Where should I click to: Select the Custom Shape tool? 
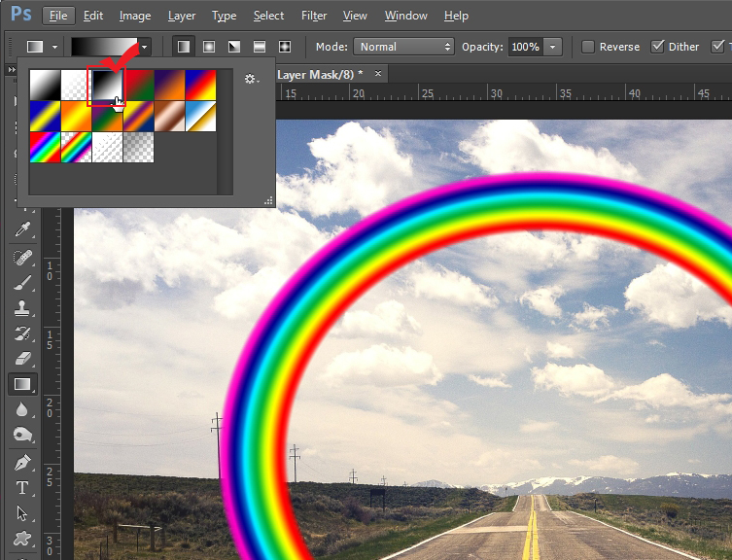click(22, 539)
